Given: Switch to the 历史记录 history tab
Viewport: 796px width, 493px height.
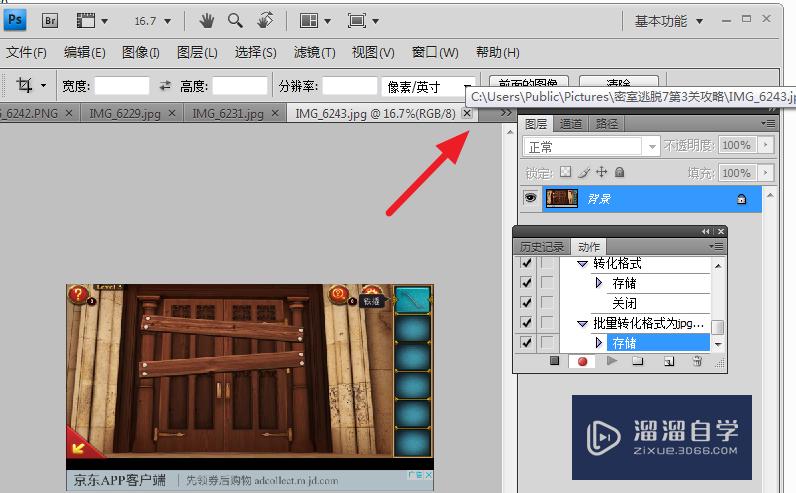Looking at the screenshot, I should tap(542, 247).
